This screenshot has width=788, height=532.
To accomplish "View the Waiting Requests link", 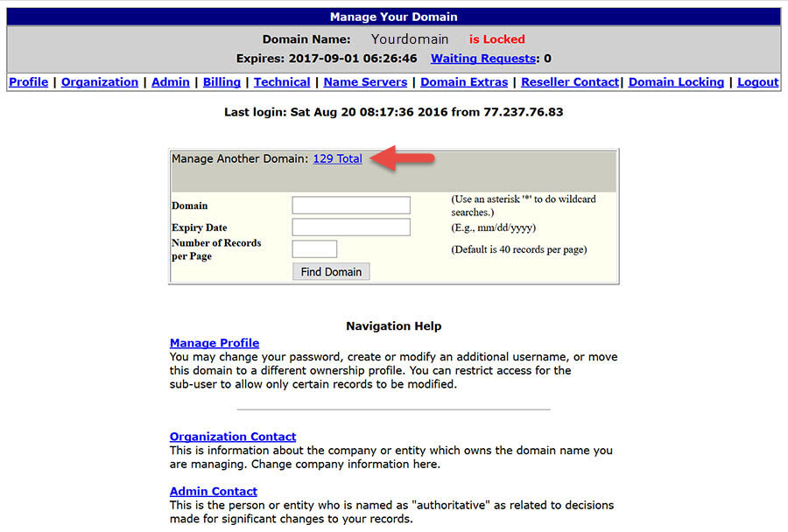I will pyautogui.click(x=483, y=59).
